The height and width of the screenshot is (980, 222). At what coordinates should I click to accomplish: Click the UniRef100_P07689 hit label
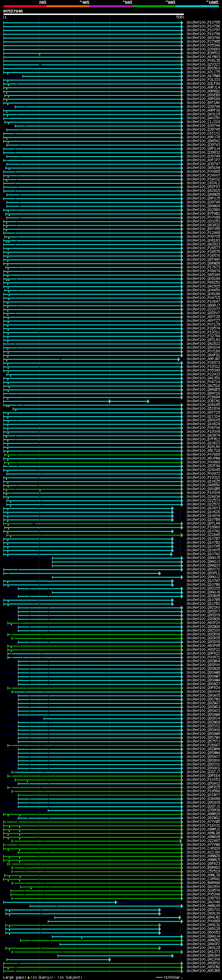point(203,455)
